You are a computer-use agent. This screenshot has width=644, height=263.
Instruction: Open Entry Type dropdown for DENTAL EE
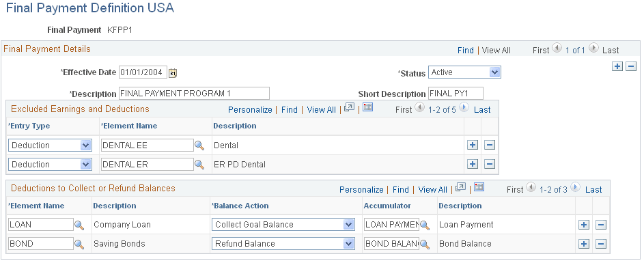50,145
